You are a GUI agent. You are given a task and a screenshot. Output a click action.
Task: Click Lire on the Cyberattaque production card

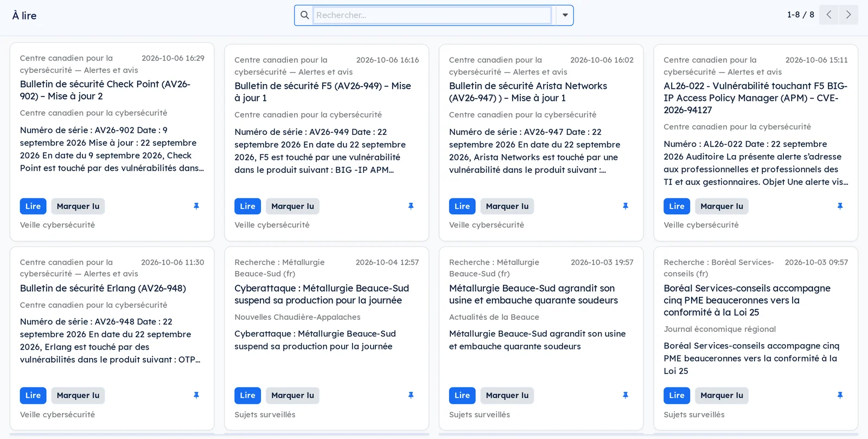(247, 396)
